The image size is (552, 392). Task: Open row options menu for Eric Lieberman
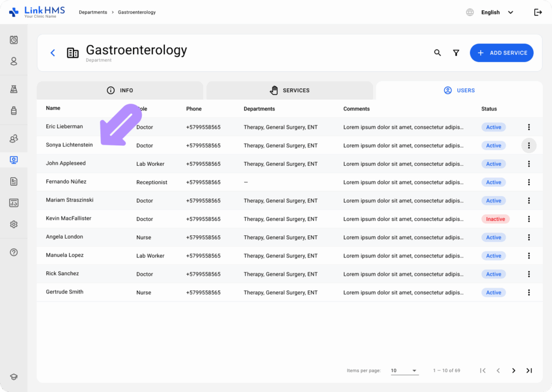coord(529,127)
